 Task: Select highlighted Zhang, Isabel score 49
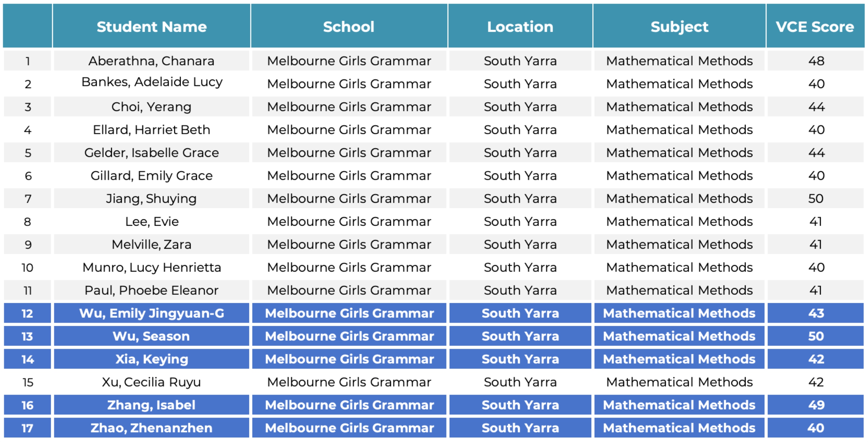click(x=816, y=405)
